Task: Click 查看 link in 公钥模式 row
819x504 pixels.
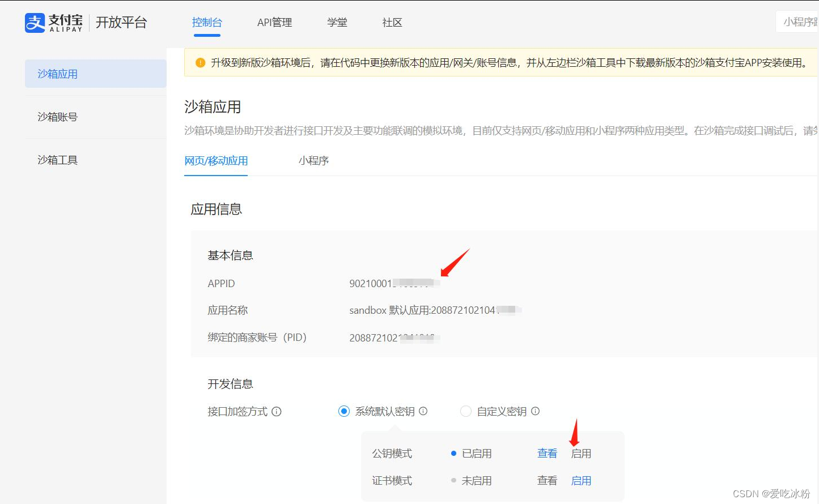Action: (547, 454)
